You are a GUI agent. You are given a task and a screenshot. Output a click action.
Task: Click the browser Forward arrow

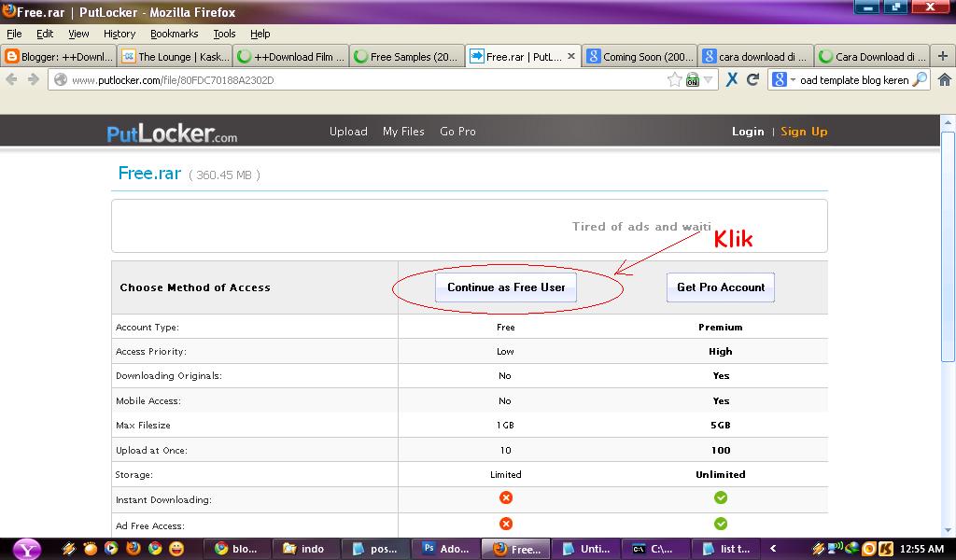(34, 79)
